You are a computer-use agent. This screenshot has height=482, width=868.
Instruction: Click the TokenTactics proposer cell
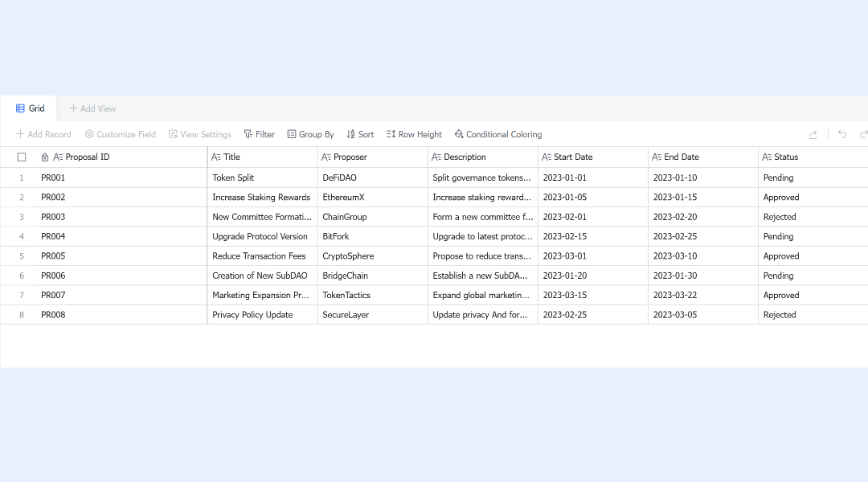[x=373, y=295]
